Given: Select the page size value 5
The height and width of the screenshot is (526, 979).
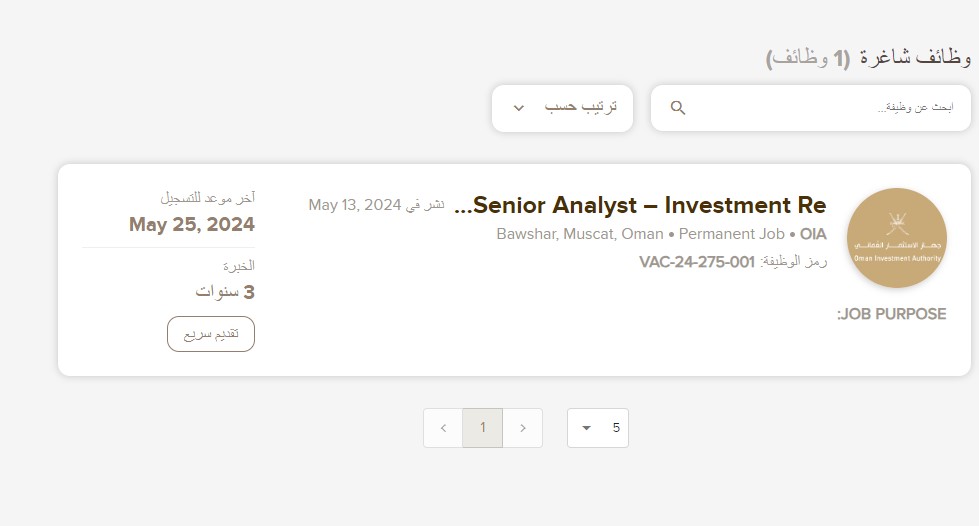Looking at the screenshot, I should pyautogui.click(x=616, y=428).
